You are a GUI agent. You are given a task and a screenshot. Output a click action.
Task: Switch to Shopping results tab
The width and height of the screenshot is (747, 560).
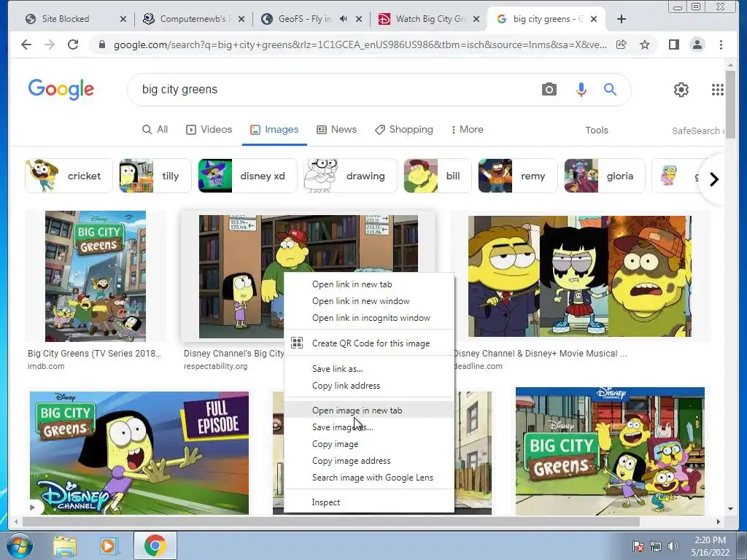[x=403, y=130]
